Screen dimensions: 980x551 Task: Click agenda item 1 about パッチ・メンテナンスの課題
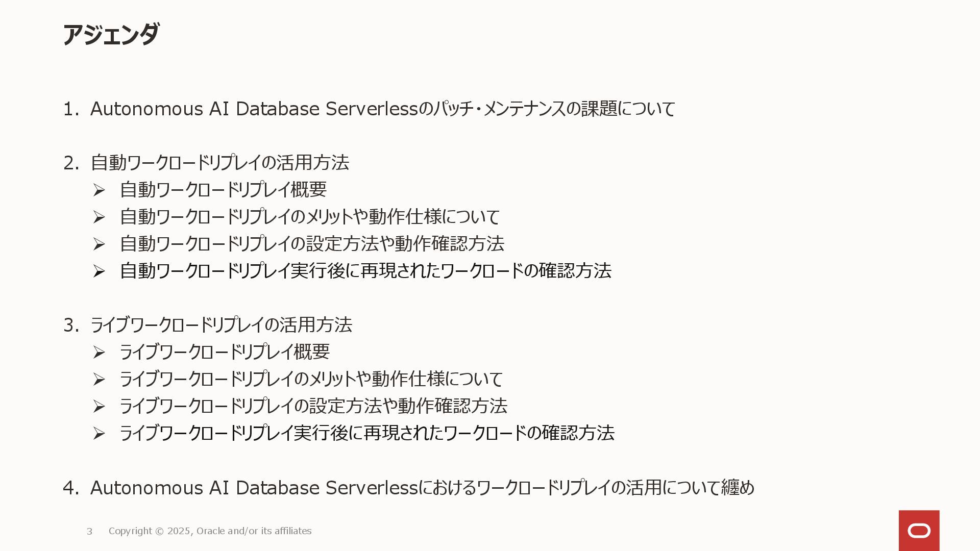(x=382, y=109)
